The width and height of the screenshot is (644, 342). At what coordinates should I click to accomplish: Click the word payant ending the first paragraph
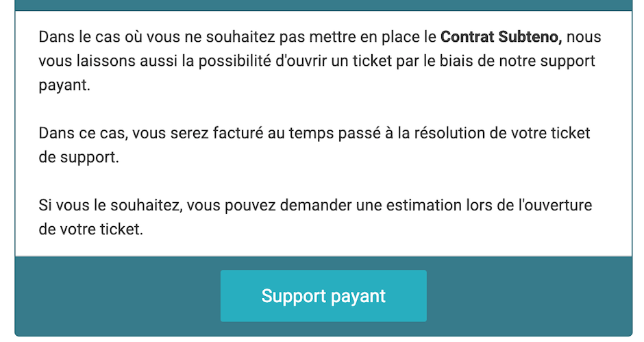(x=64, y=86)
